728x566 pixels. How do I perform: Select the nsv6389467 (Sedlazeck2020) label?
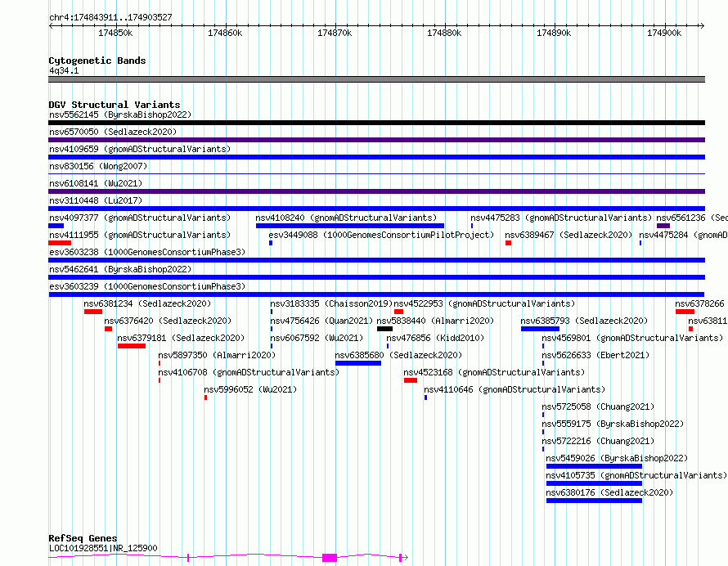568,235
